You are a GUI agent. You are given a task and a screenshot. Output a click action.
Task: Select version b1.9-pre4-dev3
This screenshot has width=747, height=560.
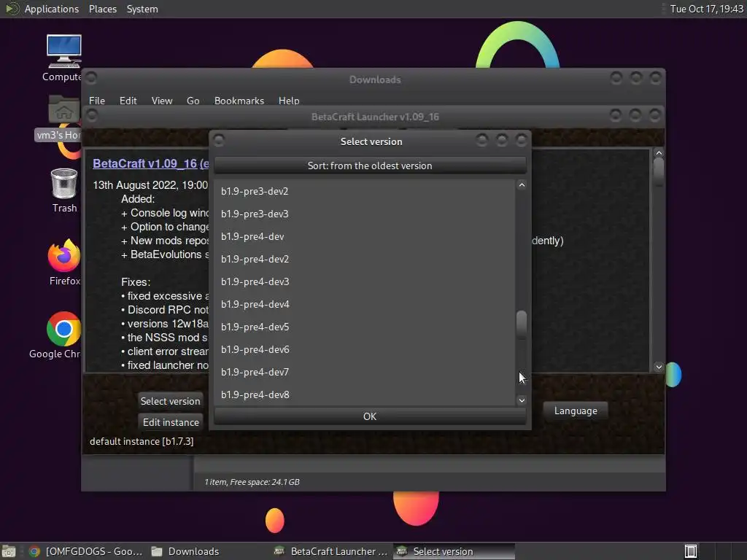tap(365, 281)
